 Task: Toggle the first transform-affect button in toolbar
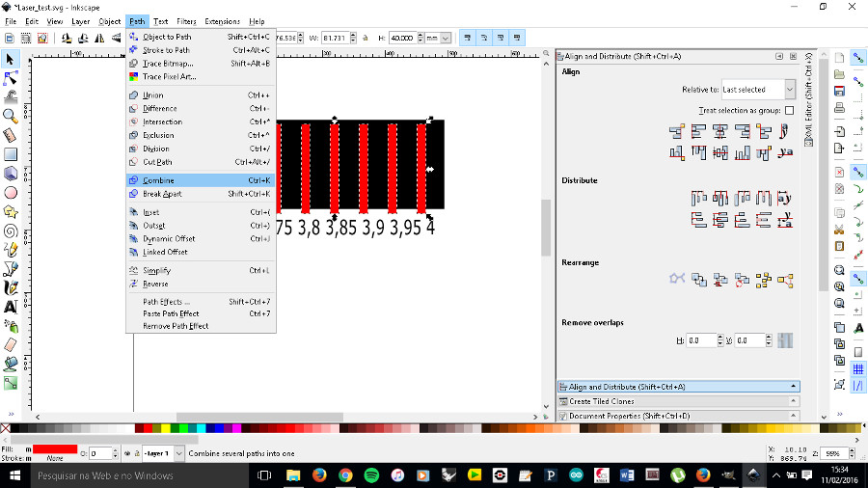click(468, 39)
